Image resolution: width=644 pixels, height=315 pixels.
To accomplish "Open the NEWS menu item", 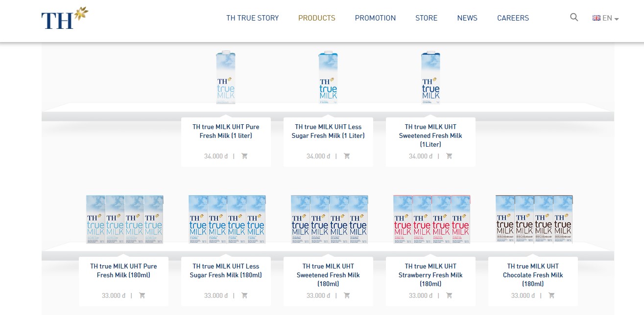I will tap(467, 18).
